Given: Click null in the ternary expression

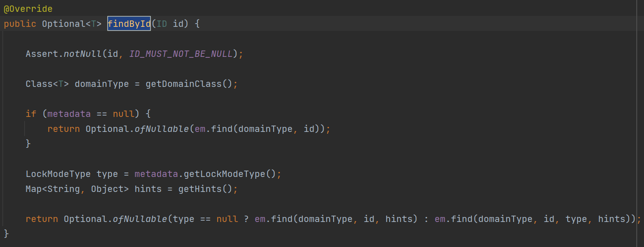Looking at the screenshot, I should pyautogui.click(x=227, y=219).
